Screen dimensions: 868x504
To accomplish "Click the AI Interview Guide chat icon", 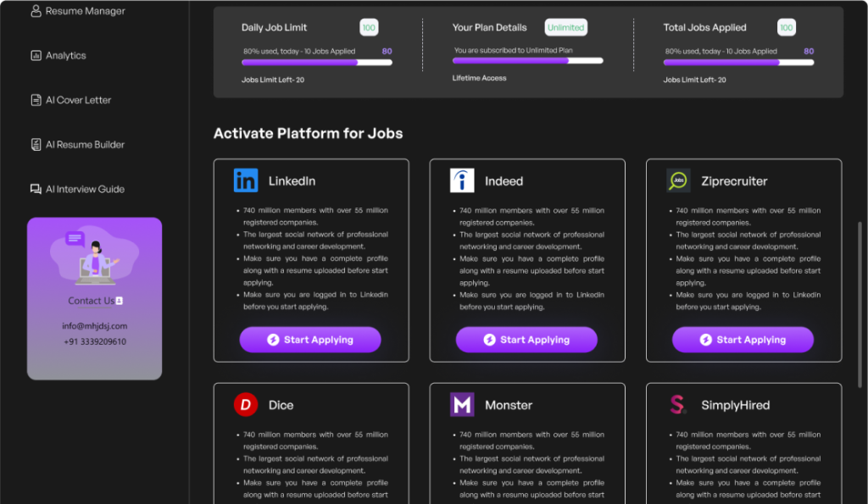I will pos(36,189).
